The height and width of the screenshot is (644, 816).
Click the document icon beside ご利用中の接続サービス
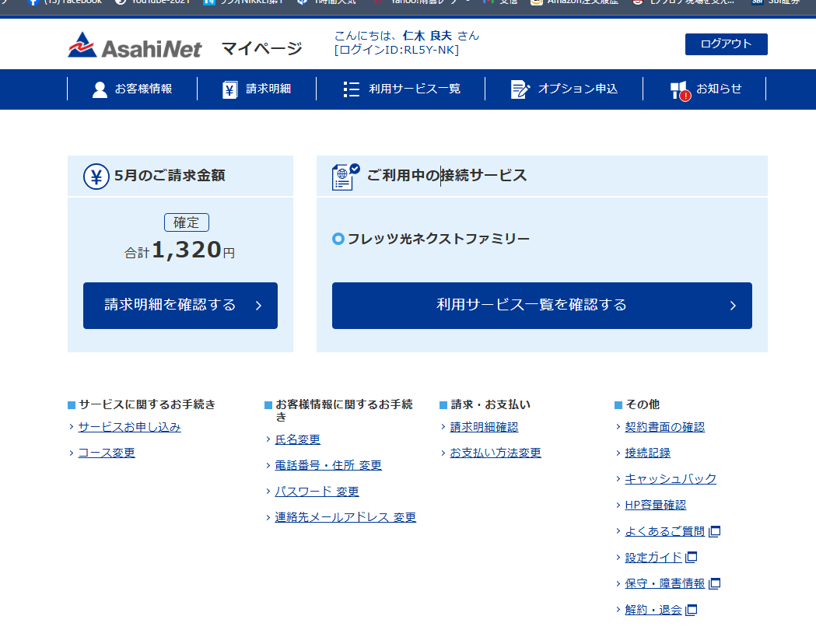[345, 177]
